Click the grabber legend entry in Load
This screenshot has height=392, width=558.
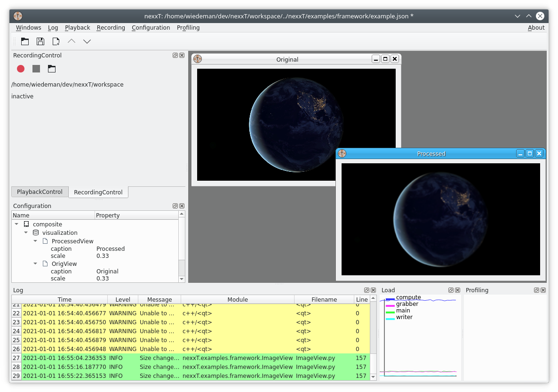tap(402, 304)
